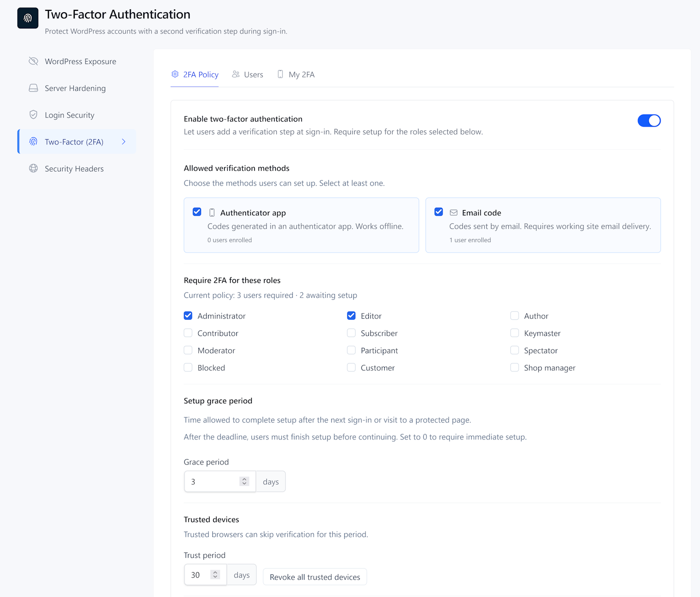Open WordPress Exposure in the sidebar

click(77, 61)
